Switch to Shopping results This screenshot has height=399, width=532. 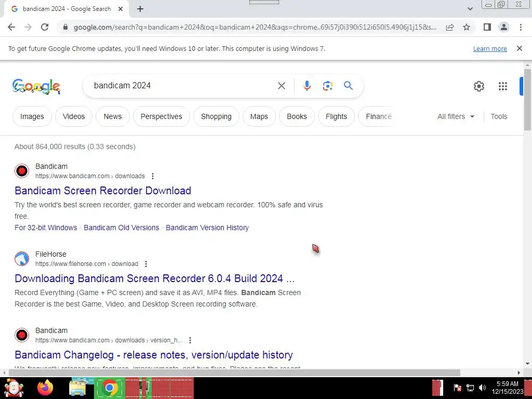point(216,116)
